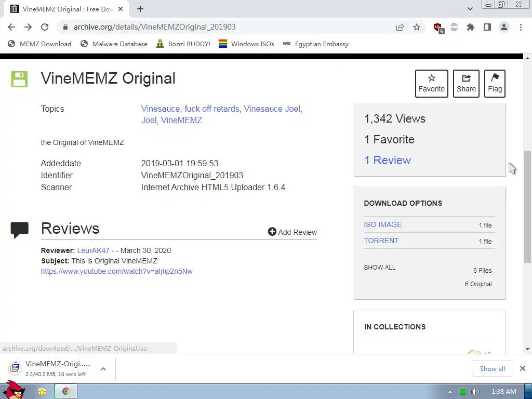Open the VineMEMZ topic link
Image resolution: width=532 pixels, height=399 pixels.
point(181,121)
